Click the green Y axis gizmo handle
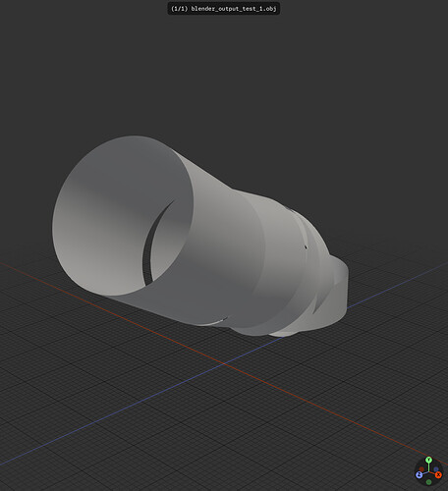Image resolution: width=448 pixels, height=491 pixels. (x=428, y=460)
